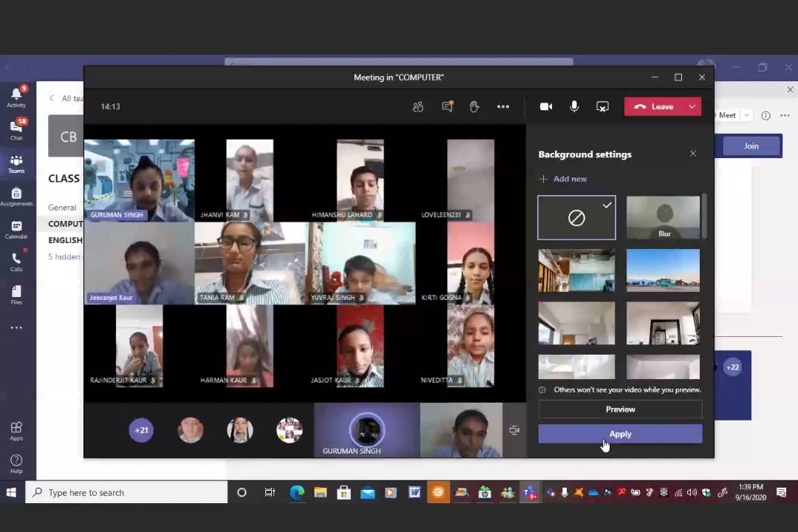
Task: Choose the blue sky landscape background thumbnail
Action: click(663, 270)
